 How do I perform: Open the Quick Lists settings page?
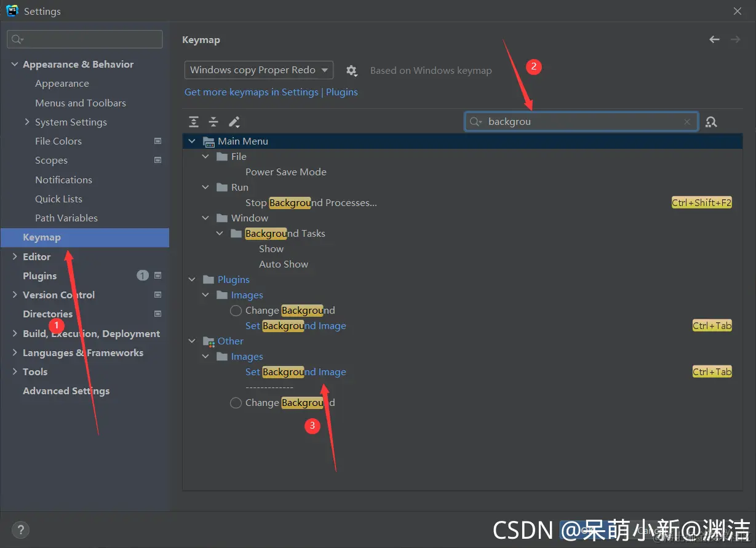click(58, 199)
